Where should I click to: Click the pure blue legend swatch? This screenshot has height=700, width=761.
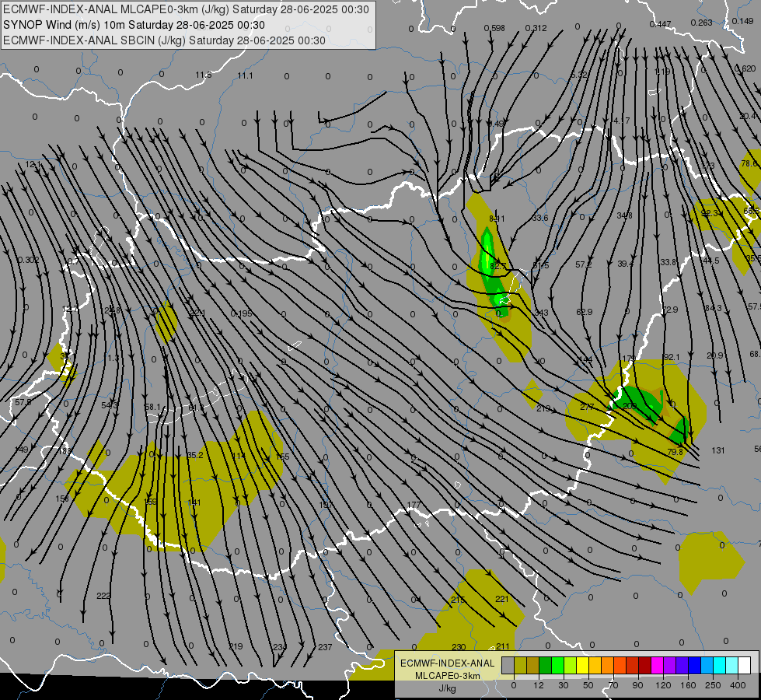694,665
